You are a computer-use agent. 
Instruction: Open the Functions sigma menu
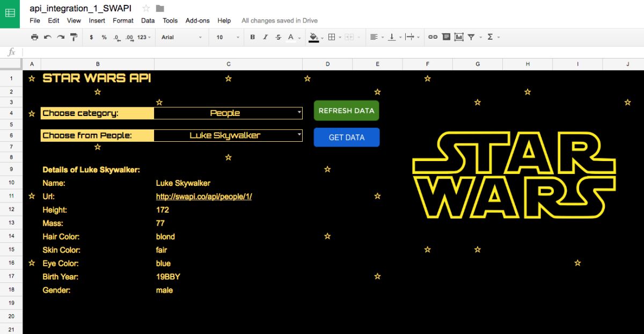tap(490, 37)
